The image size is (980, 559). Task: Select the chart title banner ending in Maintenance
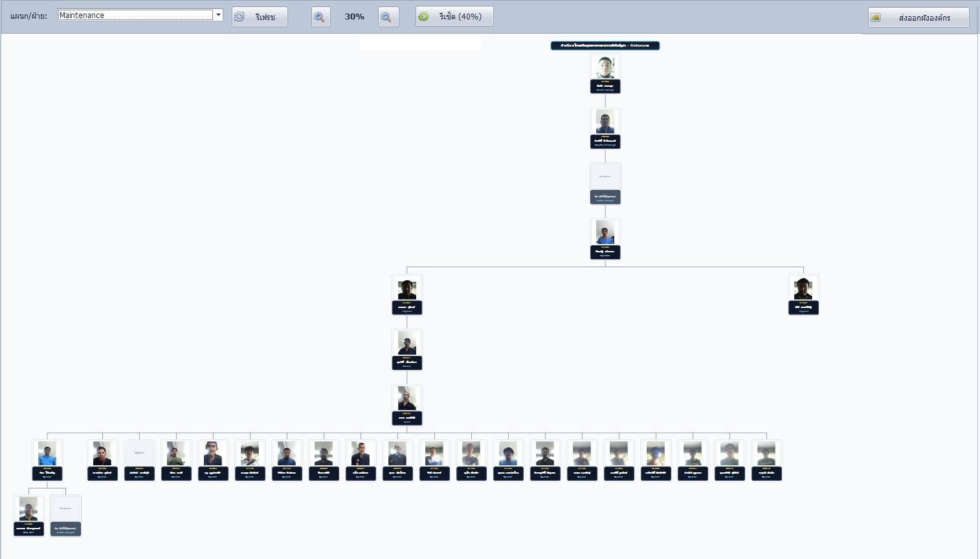pyautogui.click(x=605, y=45)
